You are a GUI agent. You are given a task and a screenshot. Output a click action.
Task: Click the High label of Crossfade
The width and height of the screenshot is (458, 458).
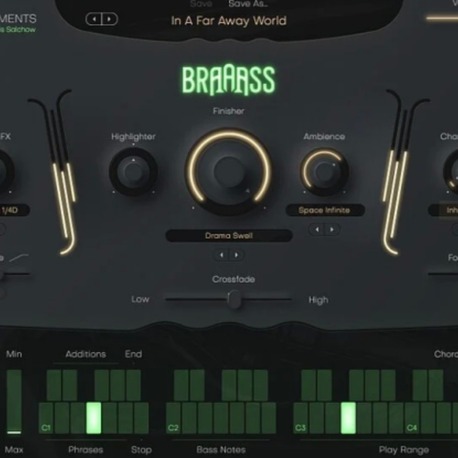click(x=318, y=300)
